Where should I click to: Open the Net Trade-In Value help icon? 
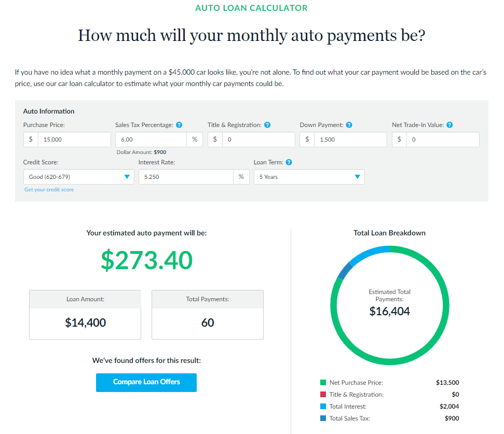pyautogui.click(x=449, y=125)
